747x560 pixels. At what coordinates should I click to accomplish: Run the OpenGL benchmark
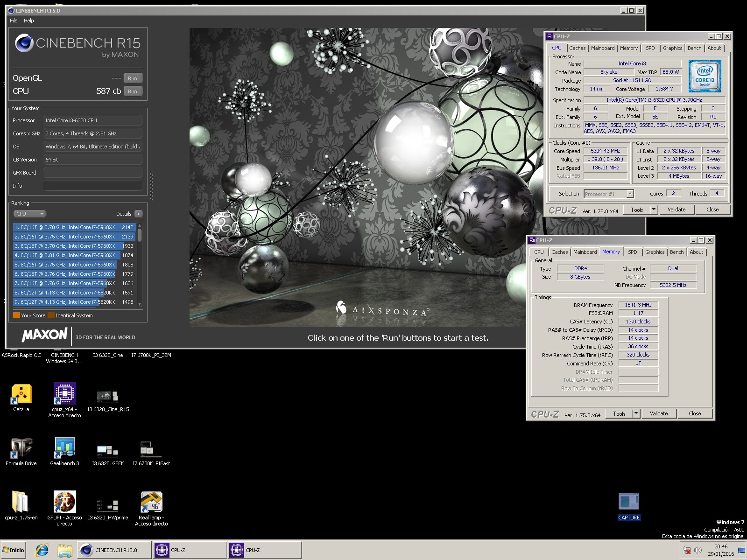click(133, 78)
